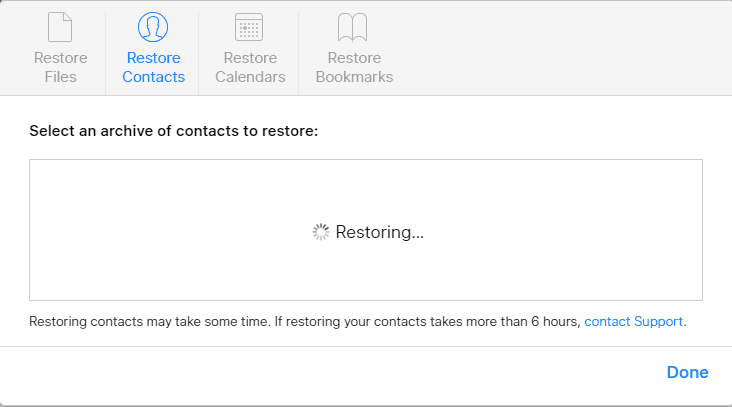Select the Restore Contacts tab label

pyautogui.click(x=154, y=67)
